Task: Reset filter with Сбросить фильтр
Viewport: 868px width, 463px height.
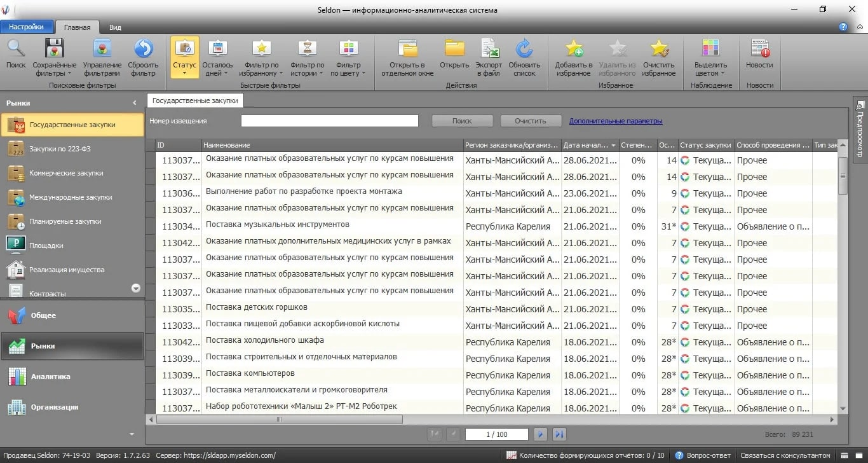Action: coord(144,57)
